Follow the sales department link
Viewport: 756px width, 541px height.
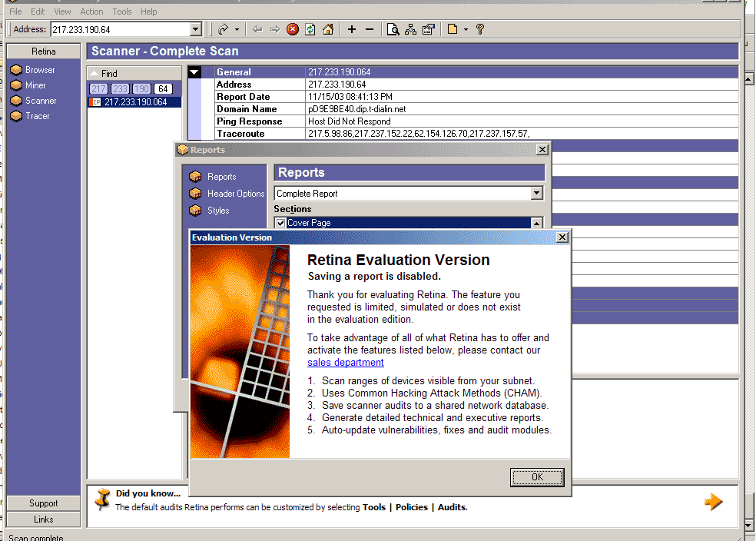[x=345, y=363]
